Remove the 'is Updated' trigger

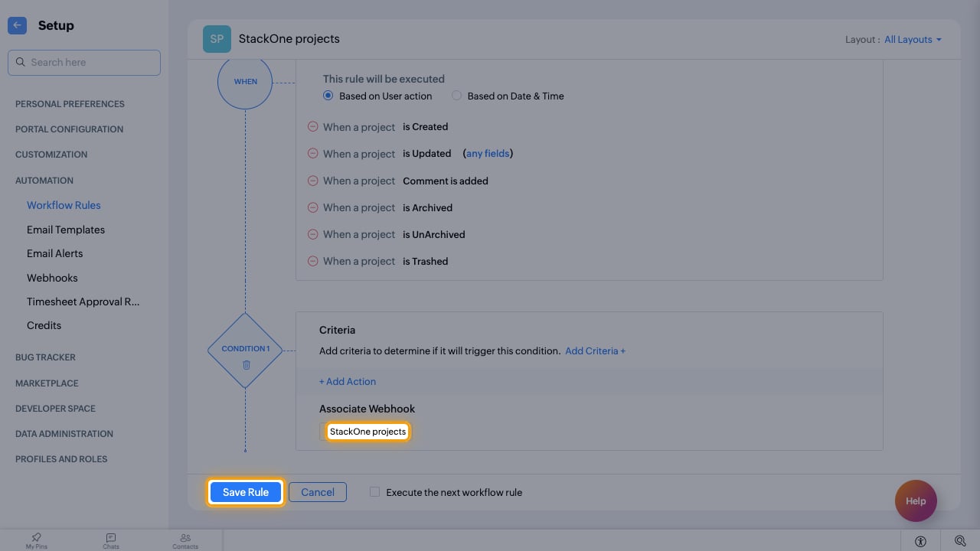(x=312, y=154)
